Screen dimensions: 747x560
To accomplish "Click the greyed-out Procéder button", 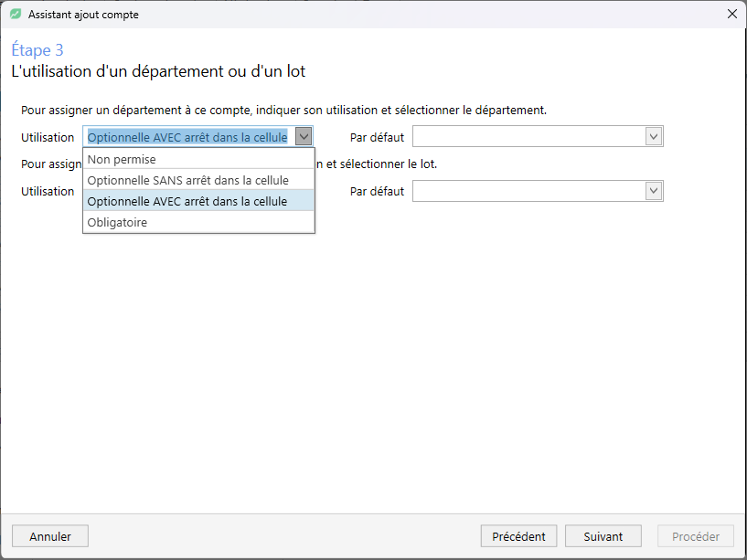I will click(696, 536).
